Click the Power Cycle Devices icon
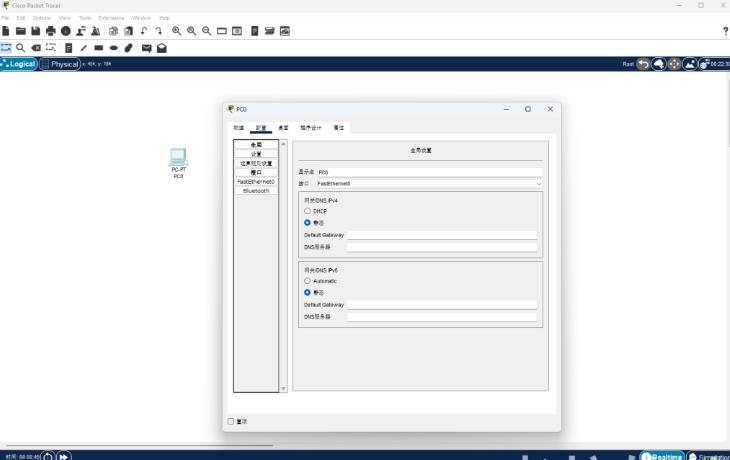Screen dimensions: 730x460 (47, 456)
